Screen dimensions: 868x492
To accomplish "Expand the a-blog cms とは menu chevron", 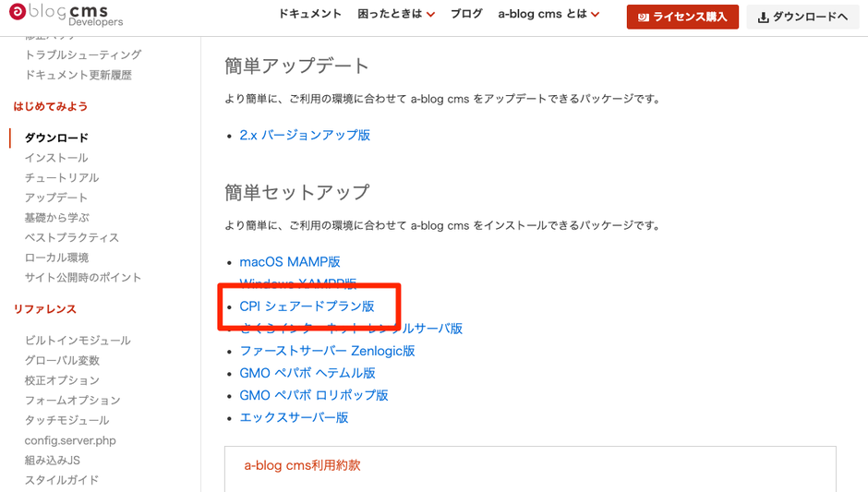I will 595,15.
